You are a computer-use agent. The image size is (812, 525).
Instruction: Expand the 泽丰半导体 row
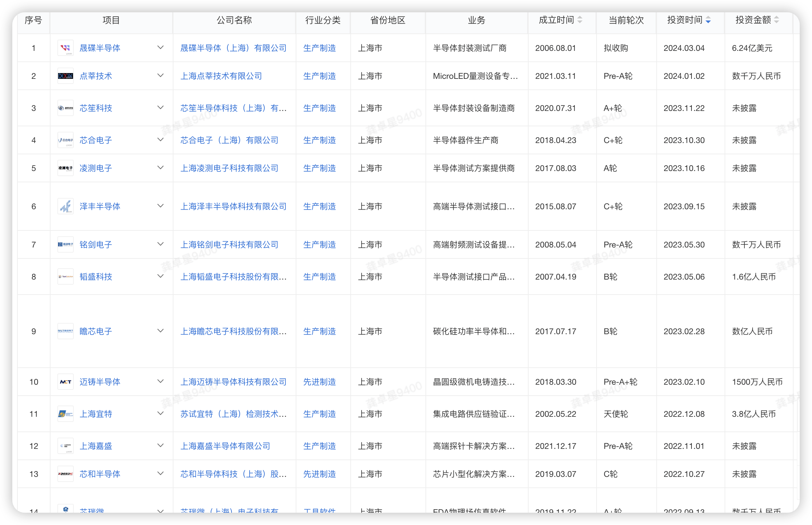click(x=160, y=206)
